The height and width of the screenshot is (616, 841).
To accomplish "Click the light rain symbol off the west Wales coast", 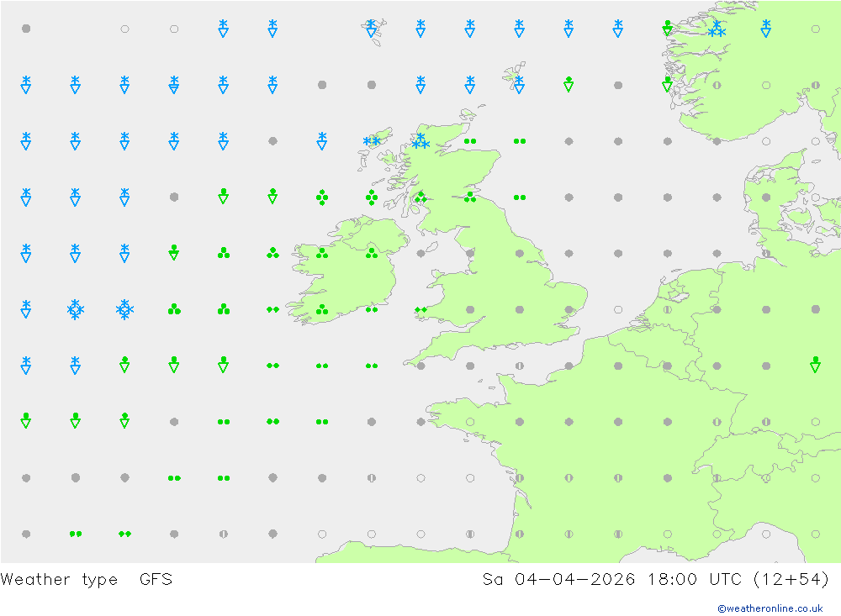I will pos(420,309).
